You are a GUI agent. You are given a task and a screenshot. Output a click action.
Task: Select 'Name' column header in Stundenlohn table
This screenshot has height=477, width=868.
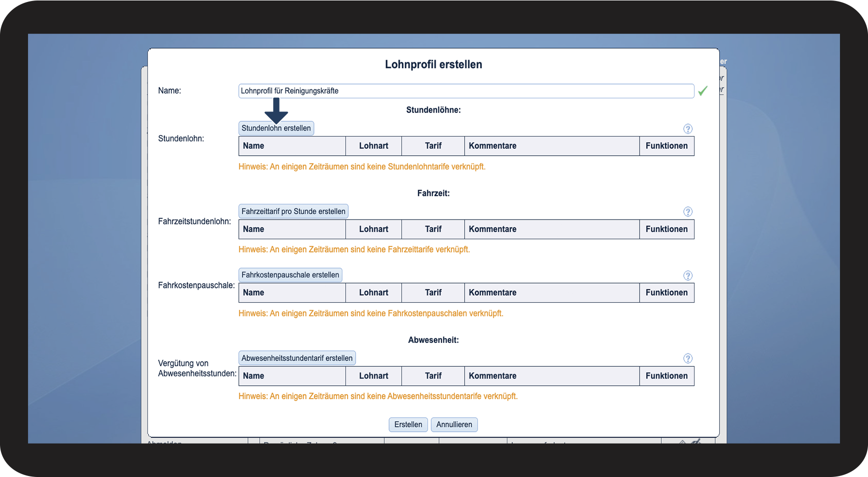click(292, 146)
